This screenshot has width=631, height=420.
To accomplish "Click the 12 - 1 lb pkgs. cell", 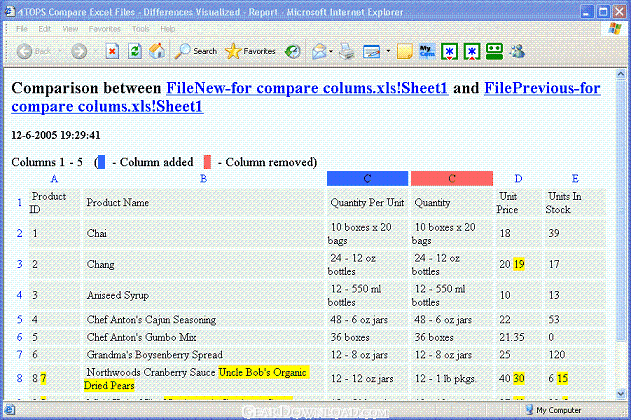I will tap(452, 379).
